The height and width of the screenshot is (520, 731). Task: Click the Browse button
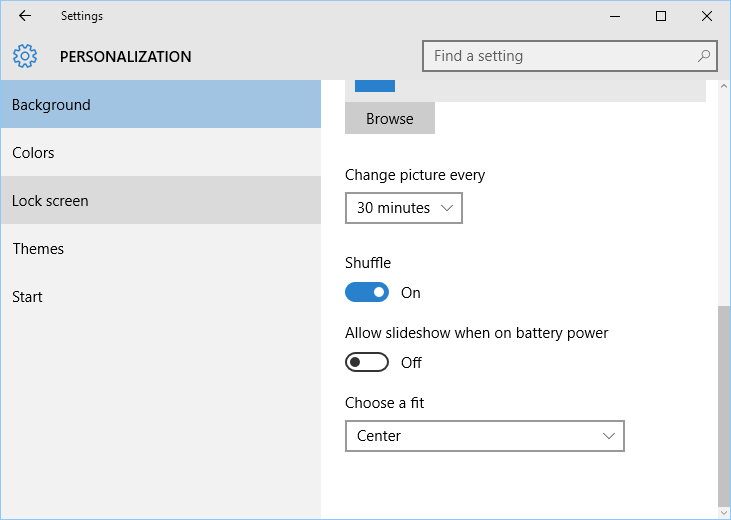coord(390,118)
